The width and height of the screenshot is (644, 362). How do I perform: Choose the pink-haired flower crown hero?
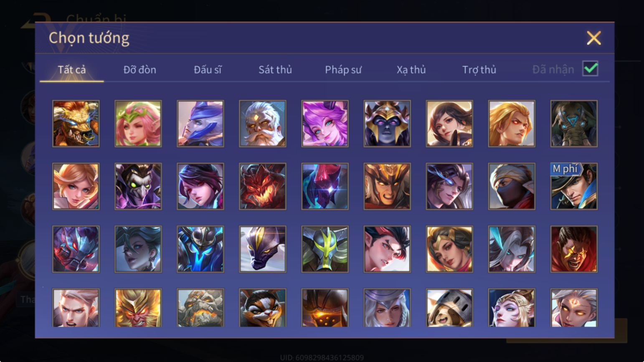point(138,124)
